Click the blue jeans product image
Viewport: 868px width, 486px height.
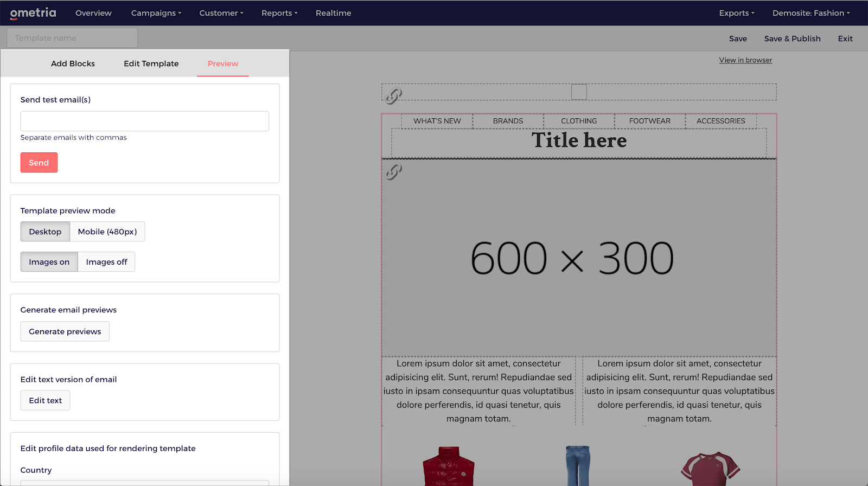pyautogui.click(x=578, y=466)
